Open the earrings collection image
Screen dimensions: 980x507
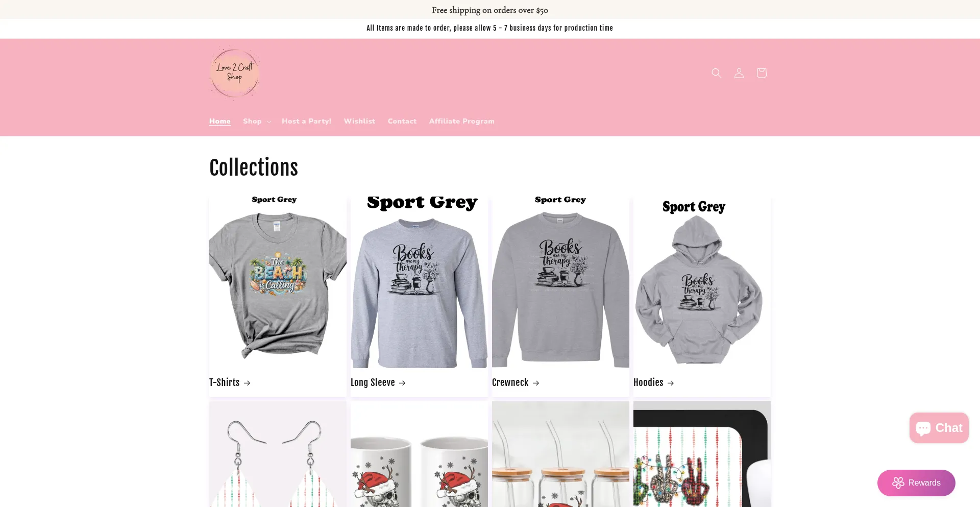[278, 454]
